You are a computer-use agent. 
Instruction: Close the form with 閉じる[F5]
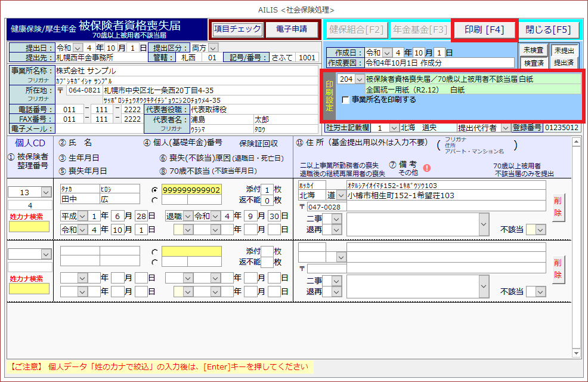click(548, 29)
